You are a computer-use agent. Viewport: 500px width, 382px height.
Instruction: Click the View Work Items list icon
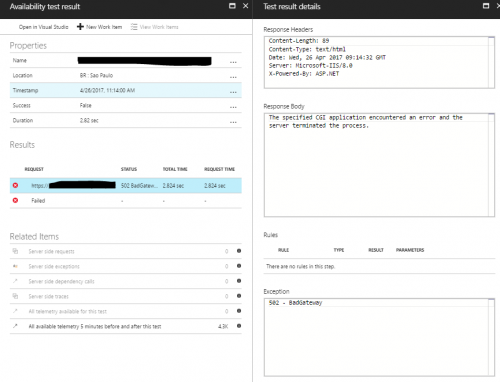click(x=134, y=27)
